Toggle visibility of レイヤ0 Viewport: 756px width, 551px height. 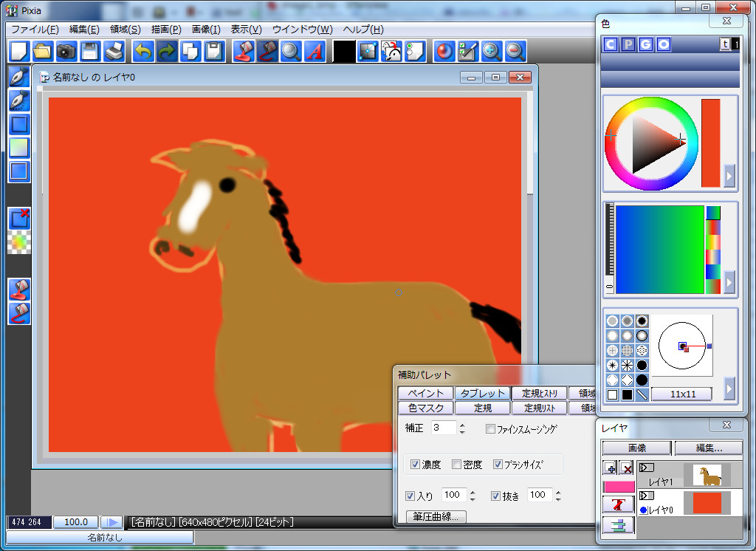point(646,496)
